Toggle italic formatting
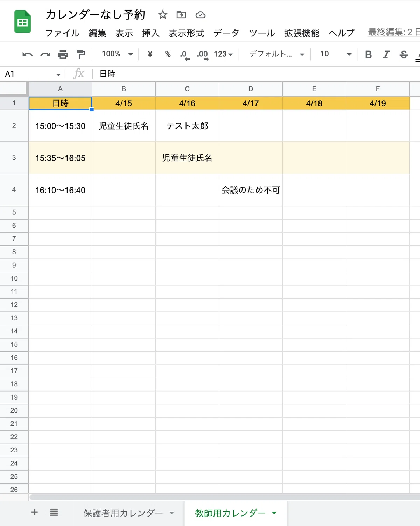420x526 pixels. coord(386,54)
